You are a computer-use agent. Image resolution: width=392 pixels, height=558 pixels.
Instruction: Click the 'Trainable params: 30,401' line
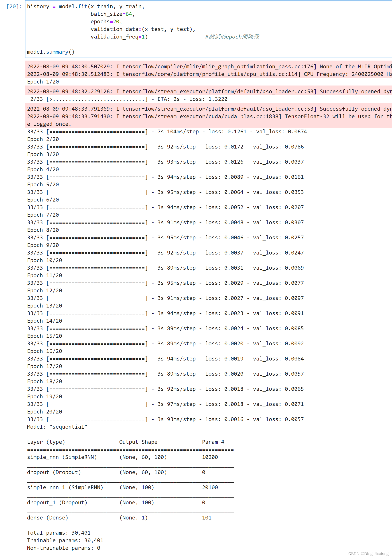[65, 540]
